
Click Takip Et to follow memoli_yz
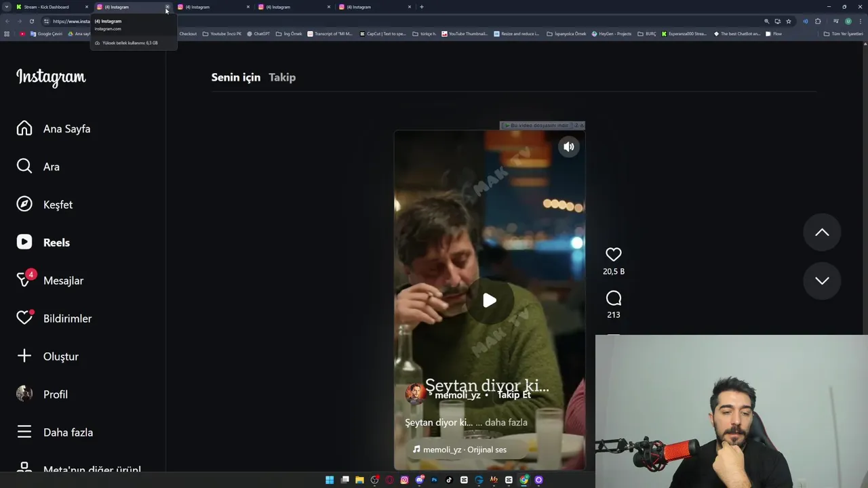[514, 395]
